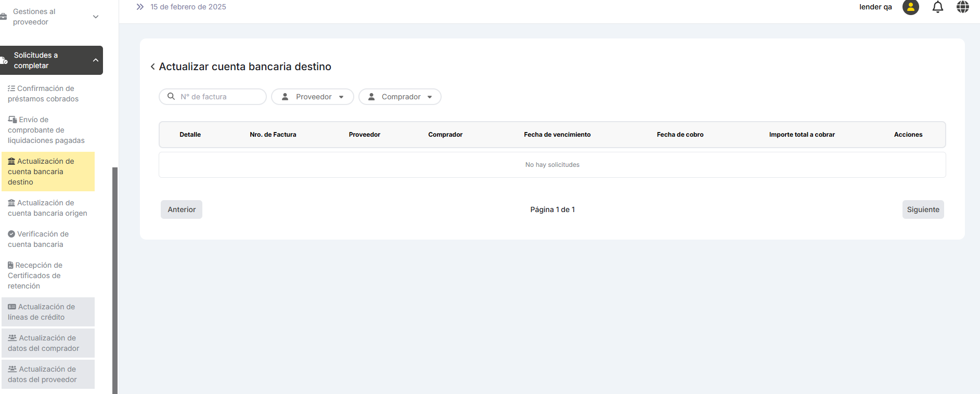Click the yellow user profile avatar
This screenshot has height=394, width=980.
coord(910,7)
